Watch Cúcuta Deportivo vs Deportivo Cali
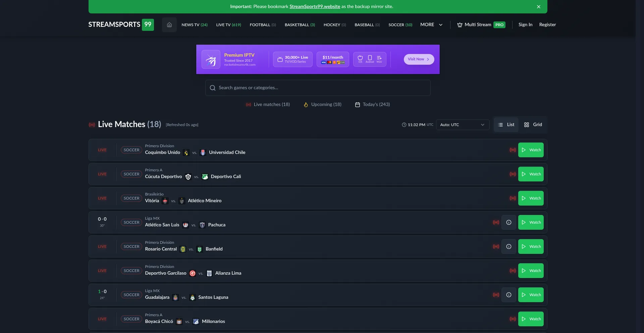Image resolution: width=644 pixels, height=333 pixels. tap(531, 174)
